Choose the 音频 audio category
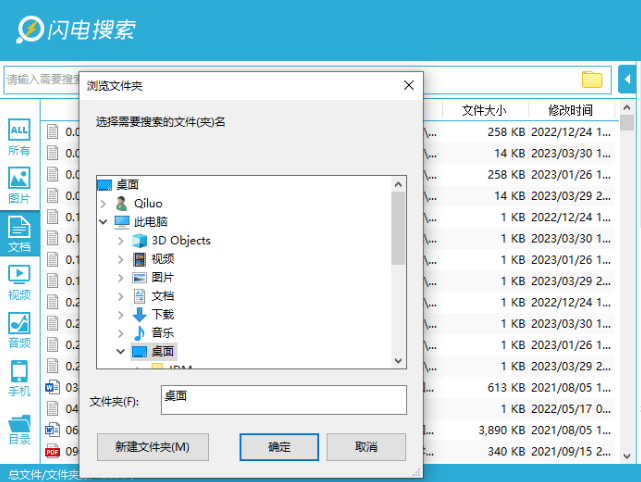641x482 pixels. click(19, 330)
